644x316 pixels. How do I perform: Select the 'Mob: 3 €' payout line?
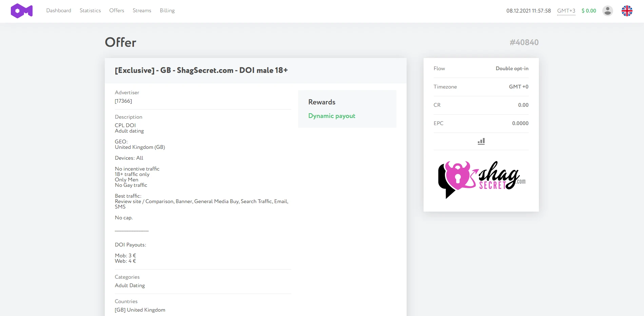coord(125,256)
